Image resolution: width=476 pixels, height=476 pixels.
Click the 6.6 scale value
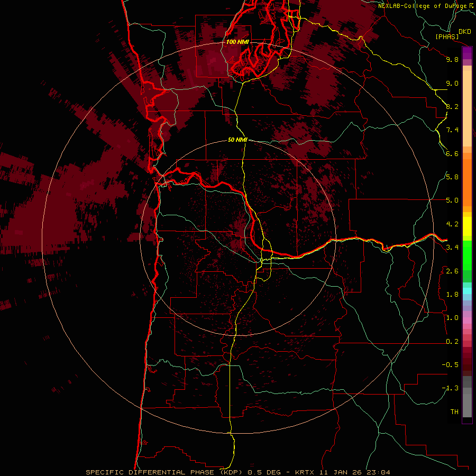(x=452, y=153)
